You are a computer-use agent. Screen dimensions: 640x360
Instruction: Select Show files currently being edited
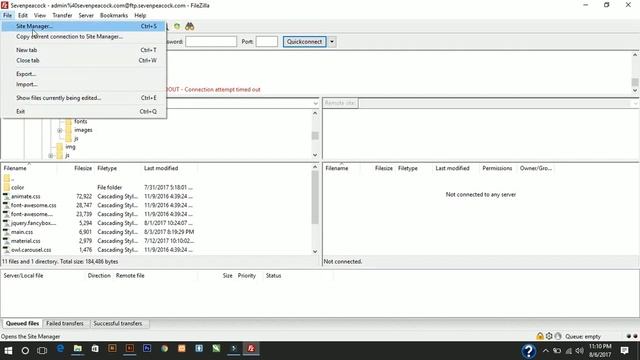click(84, 98)
